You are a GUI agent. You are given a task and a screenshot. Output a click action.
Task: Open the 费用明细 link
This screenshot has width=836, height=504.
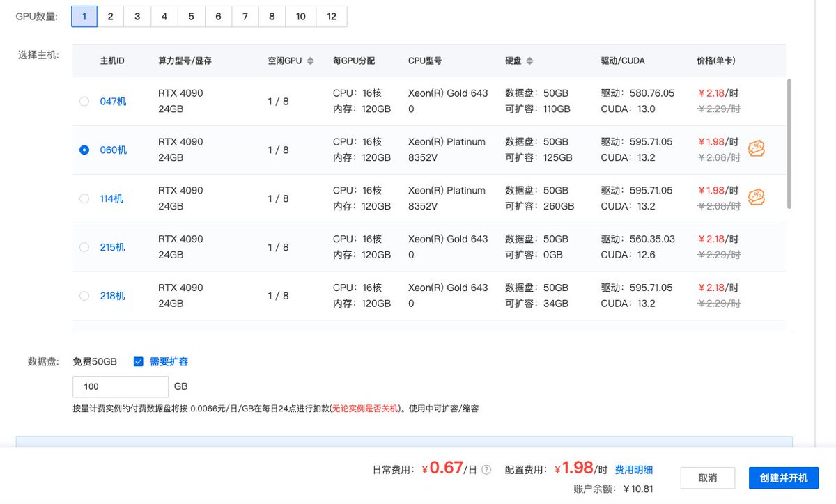click(x=634, y=470)
